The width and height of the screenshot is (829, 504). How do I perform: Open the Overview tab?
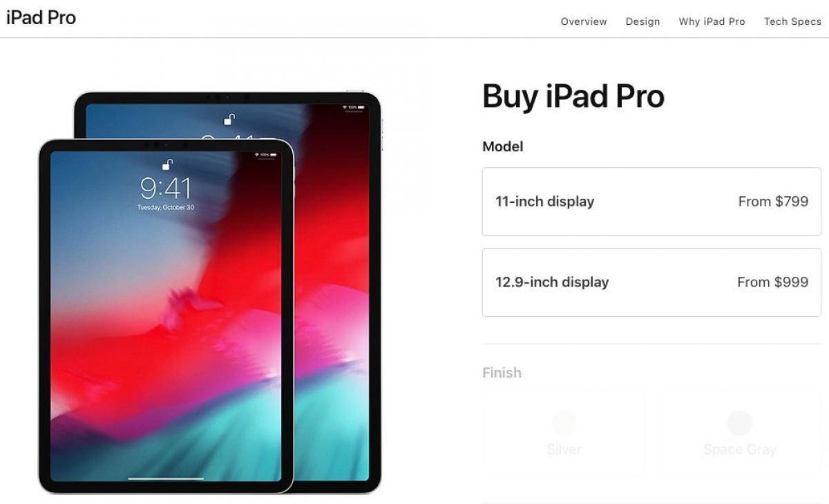(x=584, y=21)
